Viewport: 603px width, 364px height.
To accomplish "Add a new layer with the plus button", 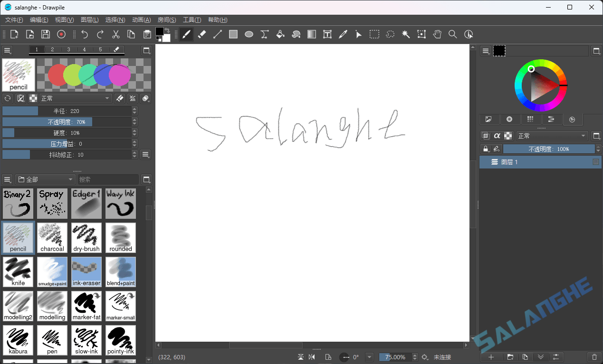I will pyautogui.click(x=491, y=357).
